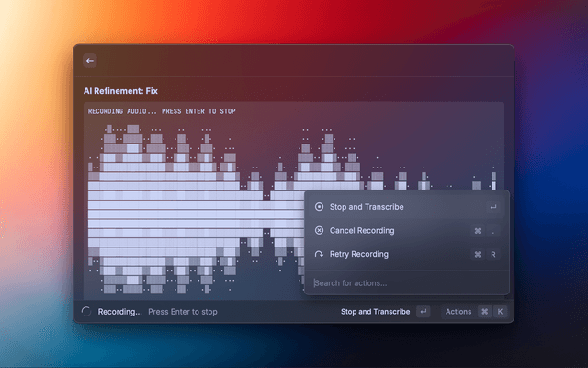Click the Command key icon beside Actions

(x=484, y=312)
